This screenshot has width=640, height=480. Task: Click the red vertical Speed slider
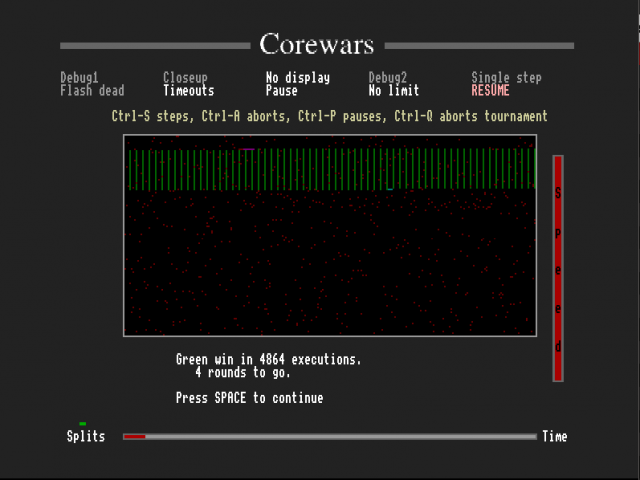pos(558,268)
